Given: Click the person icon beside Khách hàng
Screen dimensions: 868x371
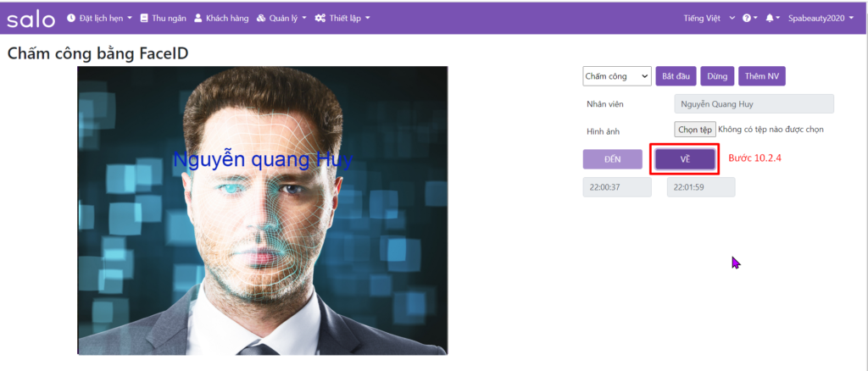Looking at the screenshot, I should (198, 19).
